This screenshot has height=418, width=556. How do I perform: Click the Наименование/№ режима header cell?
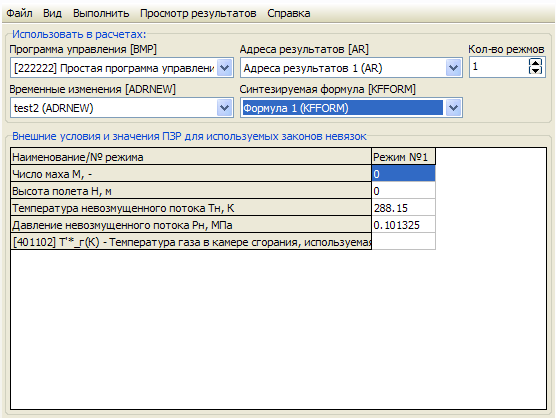pos(191,157)
